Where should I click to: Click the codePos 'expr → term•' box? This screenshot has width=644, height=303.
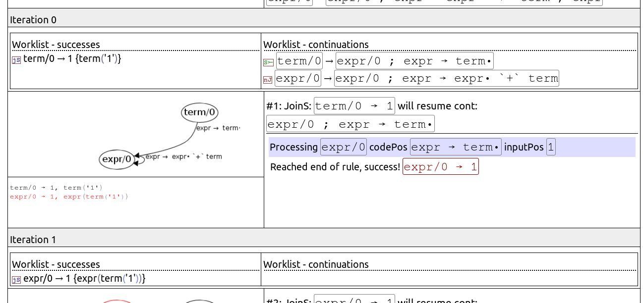[x=455, y=147]
